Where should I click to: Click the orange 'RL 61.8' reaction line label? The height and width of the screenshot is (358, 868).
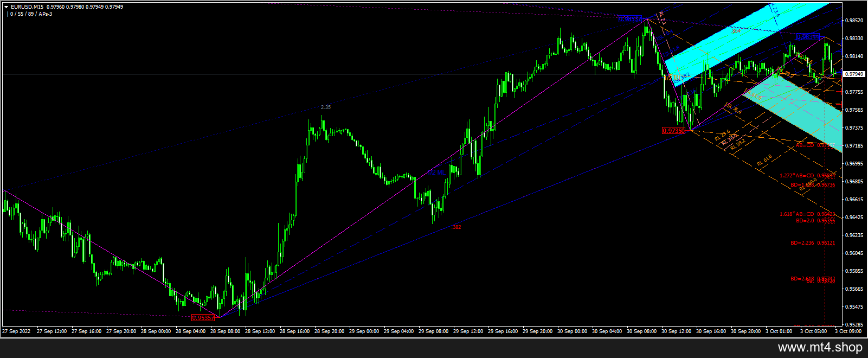tap(764, 159)
